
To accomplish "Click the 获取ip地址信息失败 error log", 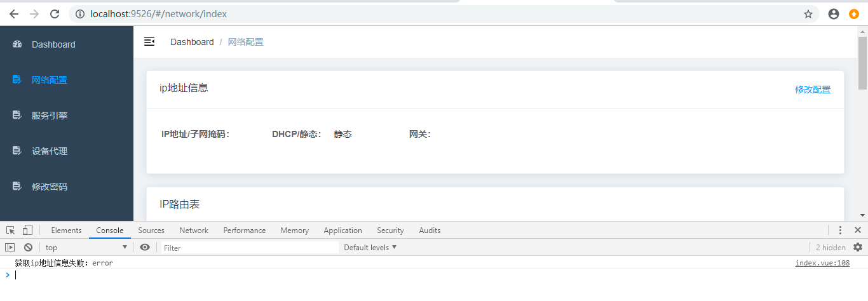I will tap(64, 263).
